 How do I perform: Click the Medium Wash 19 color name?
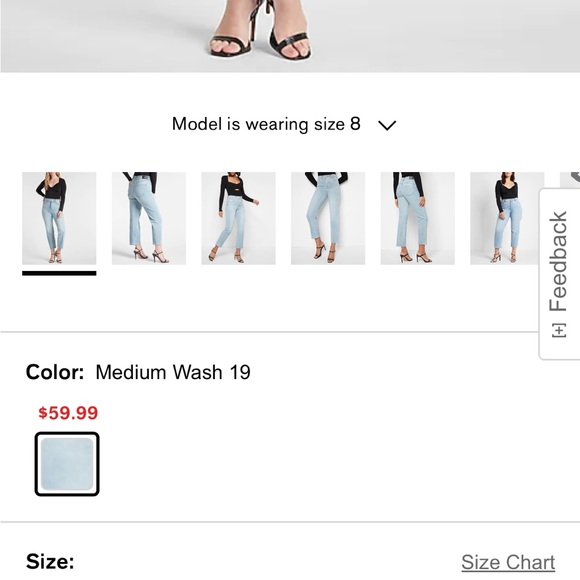(173, 372)
